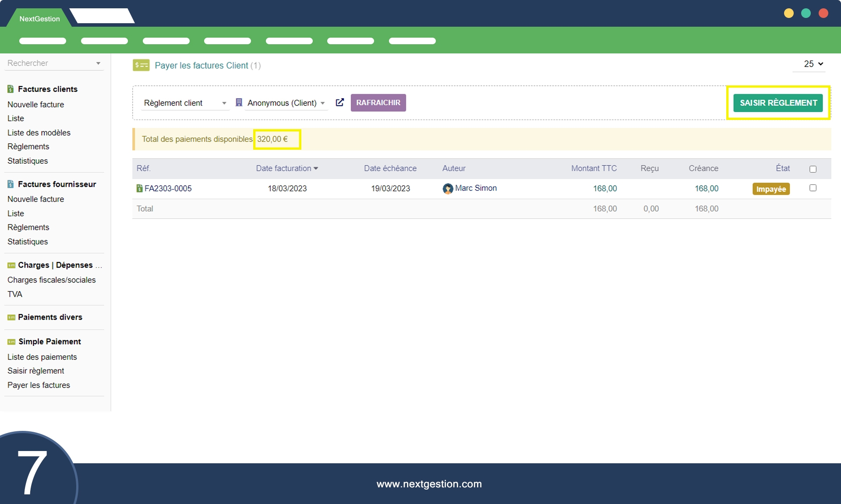
Task: Tick the select-all checkbox in table header
Action: tap(813, 169)
